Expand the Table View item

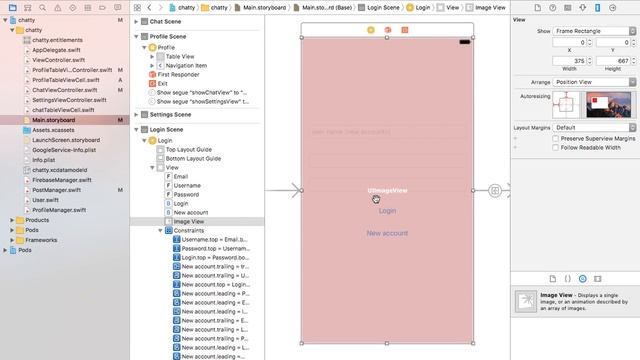(152, 56)
